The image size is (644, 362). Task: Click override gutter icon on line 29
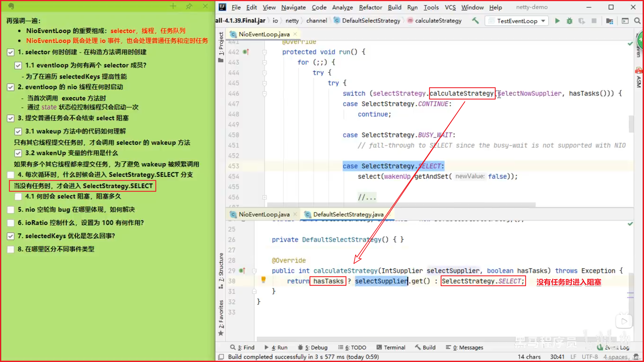[x=242, y=270]
